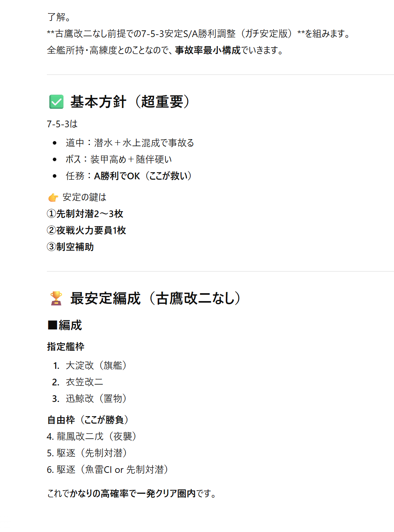Click the ①先制対潜2〜3枚 line
394x532 pixels.
85,214
